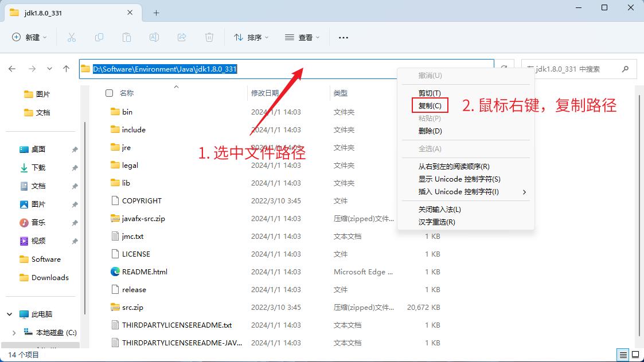Viewport: 644px width, 362px height.
Task: Expand 本地磁盘 (C:) tree node
Action: (14, 332)
